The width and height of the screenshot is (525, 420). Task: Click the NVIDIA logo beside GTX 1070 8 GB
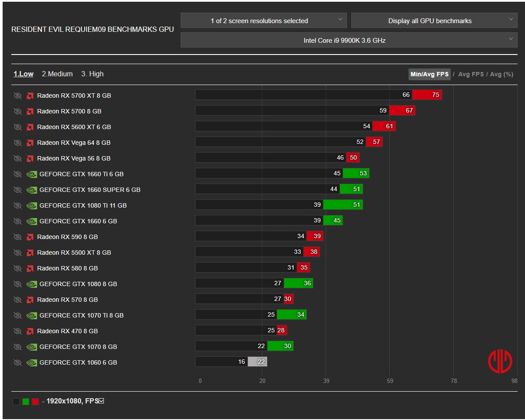coord(32,347)
